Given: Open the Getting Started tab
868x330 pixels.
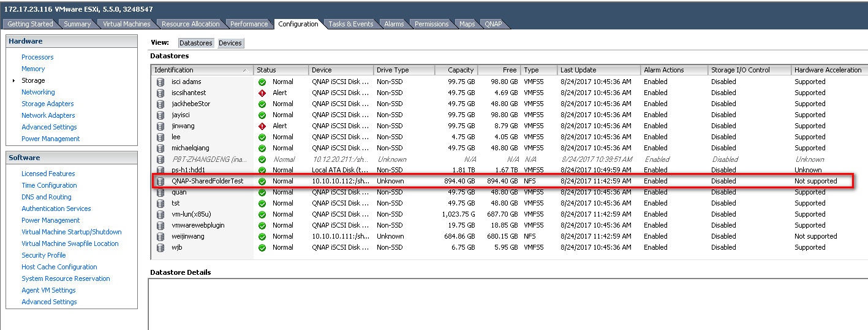Looking at the screenshot, I should click(30, 24).
